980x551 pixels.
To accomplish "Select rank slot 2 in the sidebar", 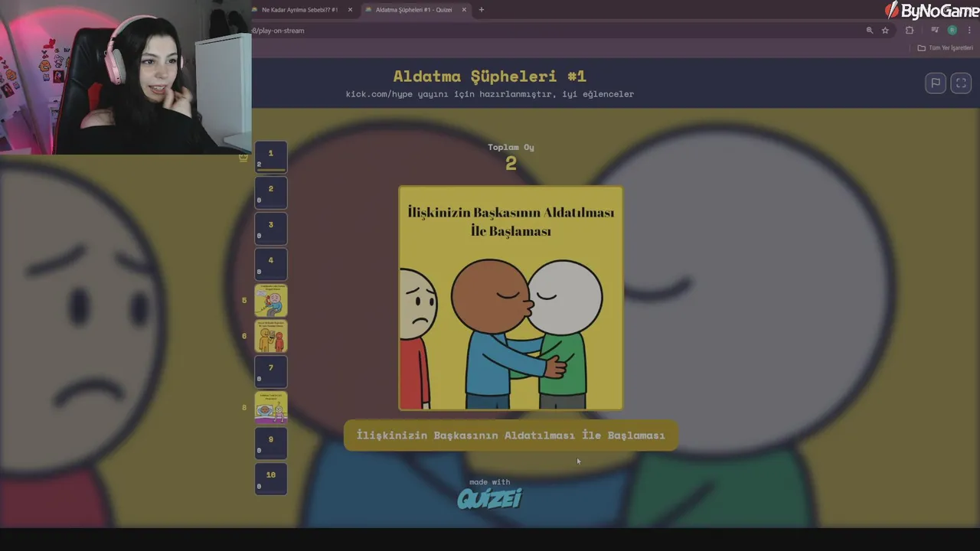I will coord(271,193).
